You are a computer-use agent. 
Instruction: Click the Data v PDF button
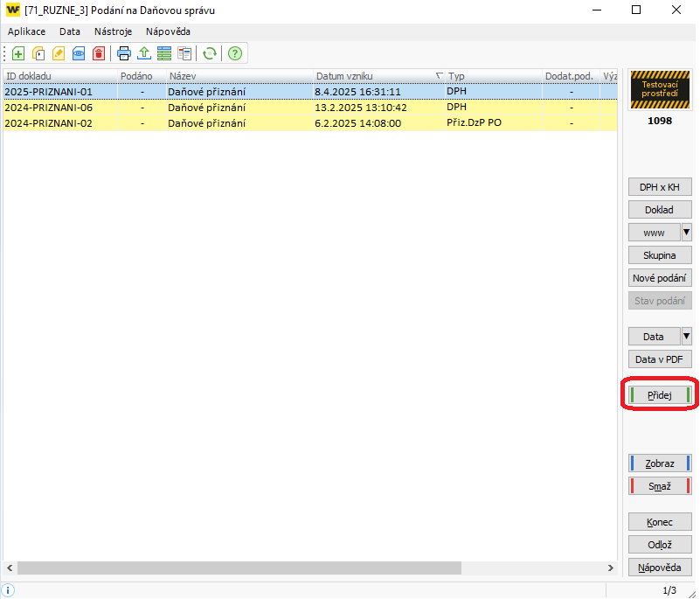[660, 359]
